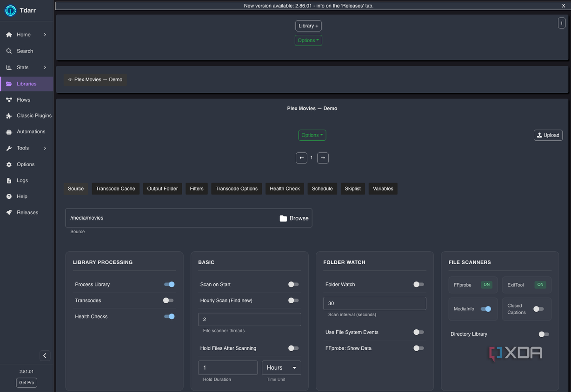The image size is (571, 392).
Task: Click the Classic Plugins puzzle icon
Action: click(x=9, y=116)
